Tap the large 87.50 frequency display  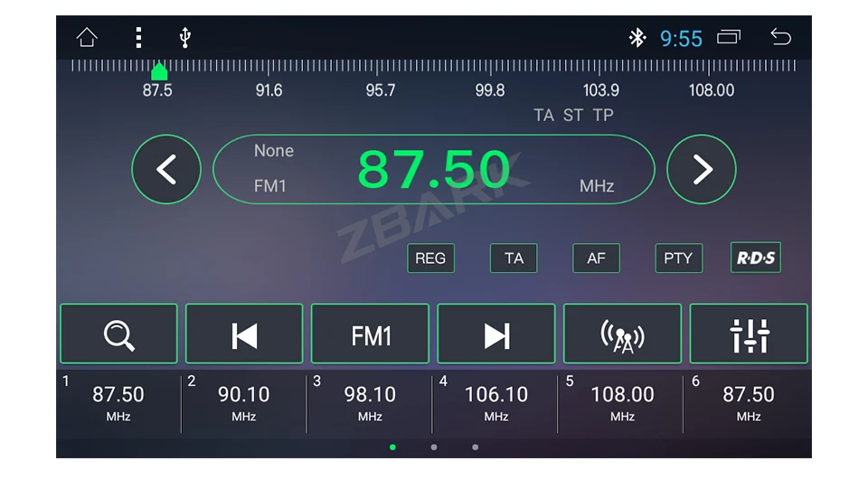point(433,169)
